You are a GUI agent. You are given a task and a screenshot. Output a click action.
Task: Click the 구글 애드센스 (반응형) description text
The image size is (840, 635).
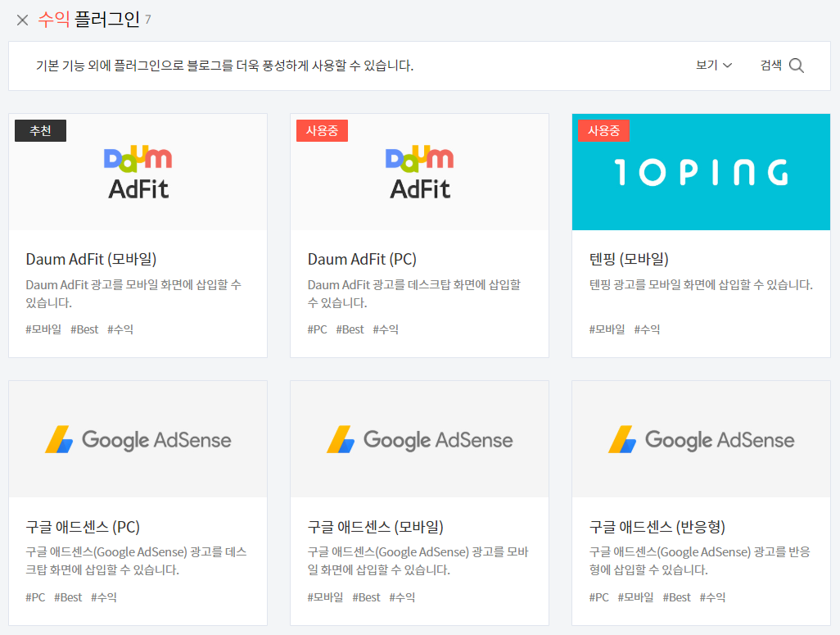coord(700,560)
